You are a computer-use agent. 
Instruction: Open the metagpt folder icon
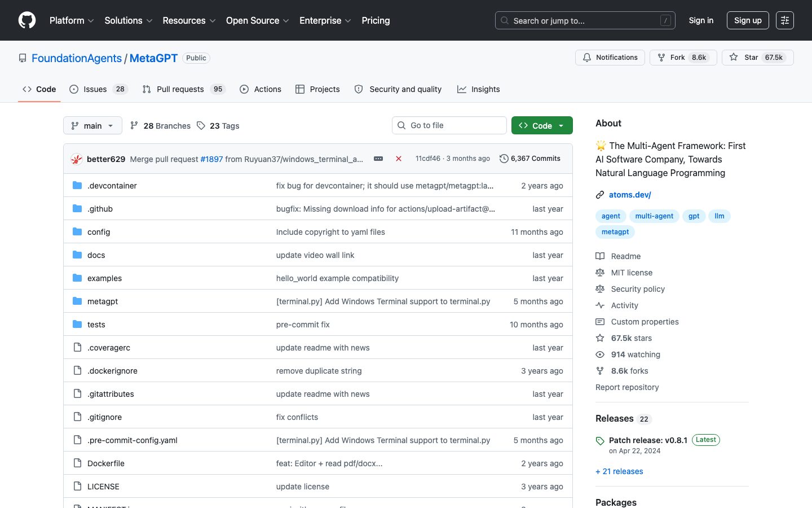point(77,301)
